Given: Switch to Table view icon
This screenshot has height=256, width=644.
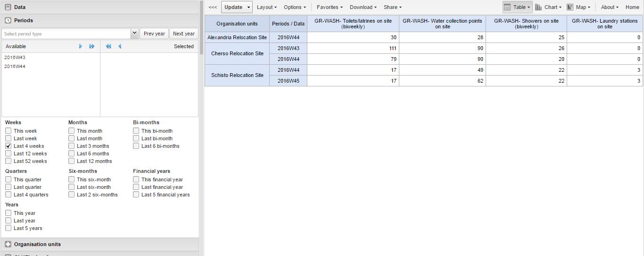Looking at the screenshot, I should [x=507, y=7].
